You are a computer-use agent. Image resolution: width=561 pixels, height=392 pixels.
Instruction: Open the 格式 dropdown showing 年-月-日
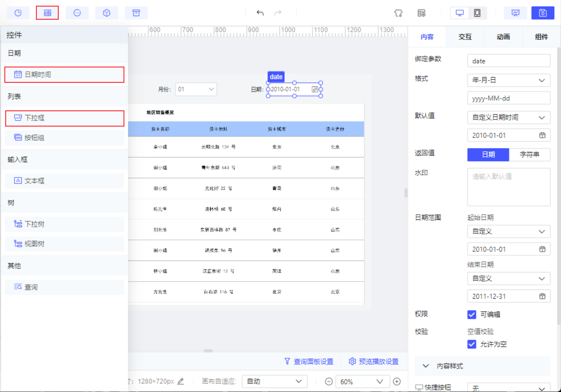click(x=509, y=80)
